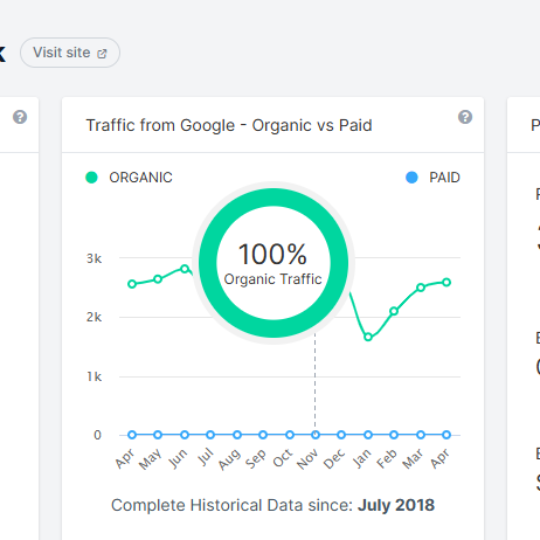540x540 pixels.
Task: Select the paid data point for September
Action: pos(263,435)
